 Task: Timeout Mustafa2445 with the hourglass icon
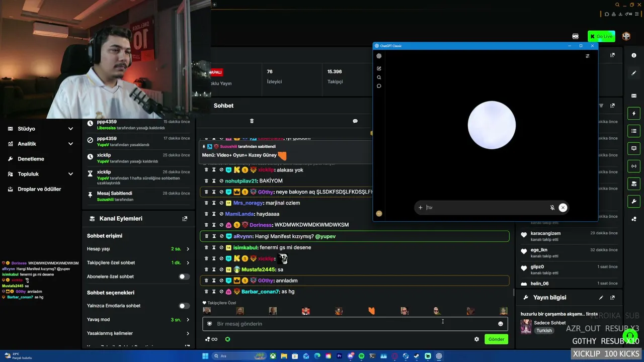click(214, 269)
